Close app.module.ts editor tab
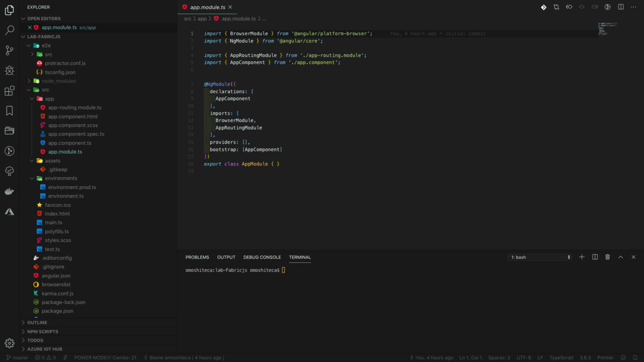 point(231,7)
